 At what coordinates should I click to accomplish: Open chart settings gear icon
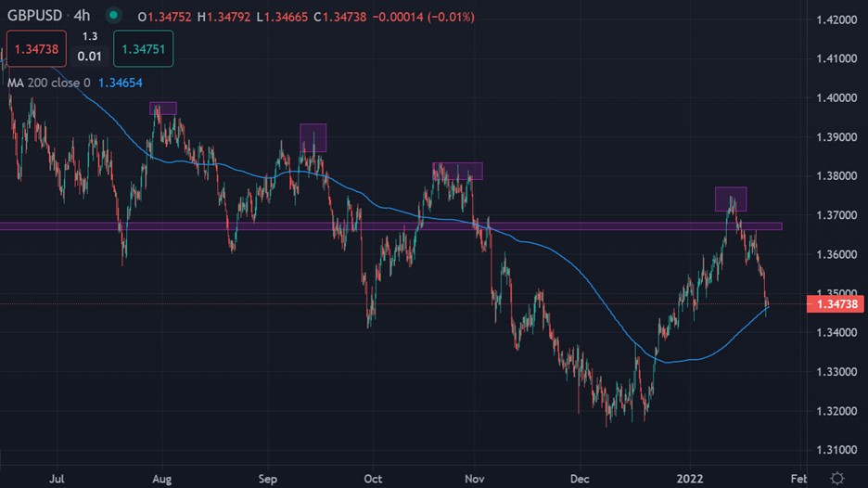click(837, 478)
